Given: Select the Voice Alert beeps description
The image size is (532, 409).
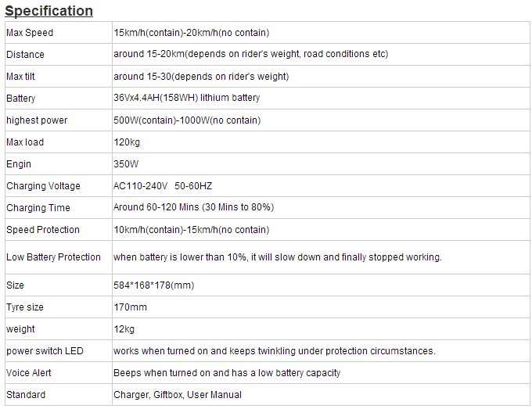Looking at the screenshot, I should tap(227, 373).
